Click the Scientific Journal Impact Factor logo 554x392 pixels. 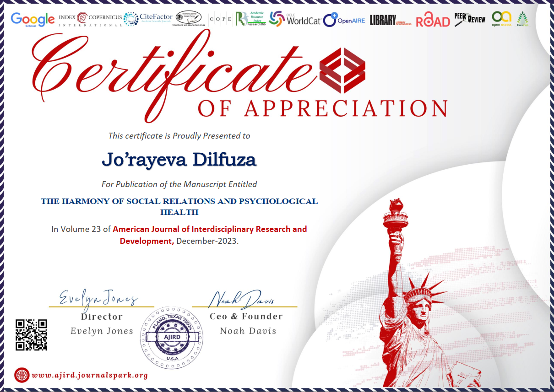190,18
